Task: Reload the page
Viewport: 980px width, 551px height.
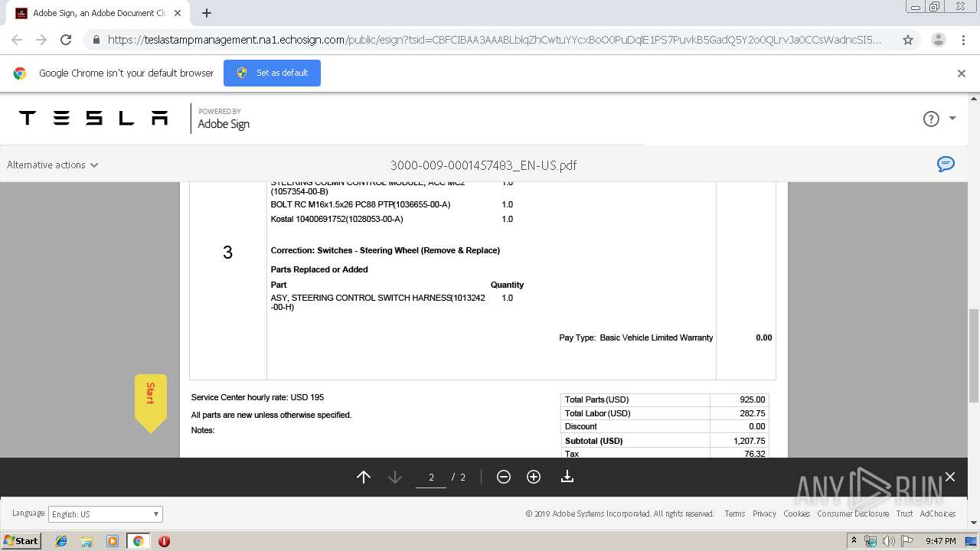Action: 66,40
